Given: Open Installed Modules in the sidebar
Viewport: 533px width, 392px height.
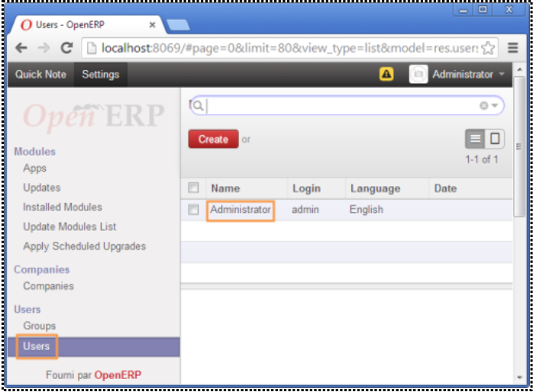Looking at the screenshot, I should pos(63,207).
